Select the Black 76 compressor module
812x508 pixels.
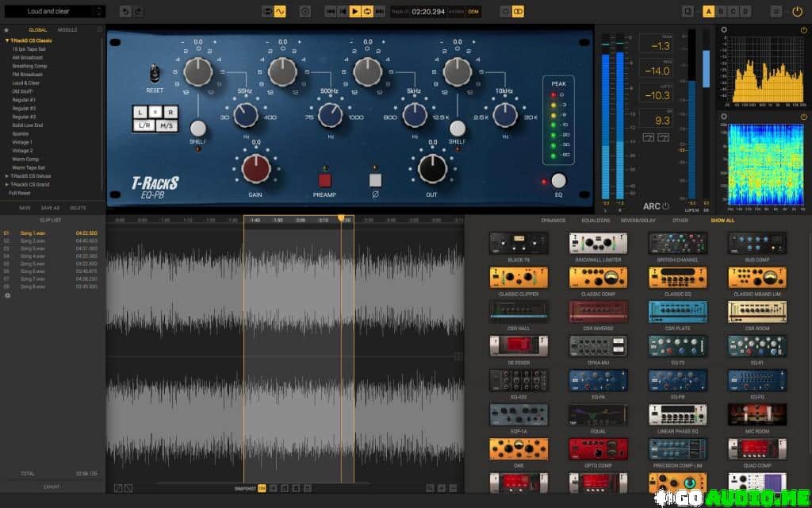point(519,243)
